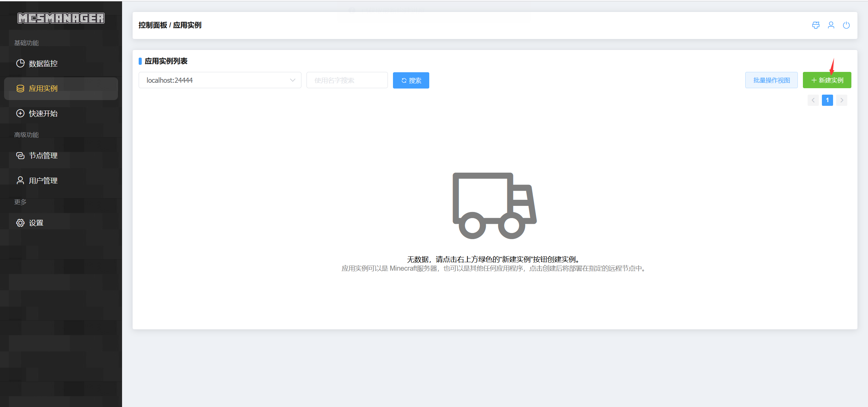
Task: Click the 数据监控 pie chart icon
Action: (x=20, y=63)
